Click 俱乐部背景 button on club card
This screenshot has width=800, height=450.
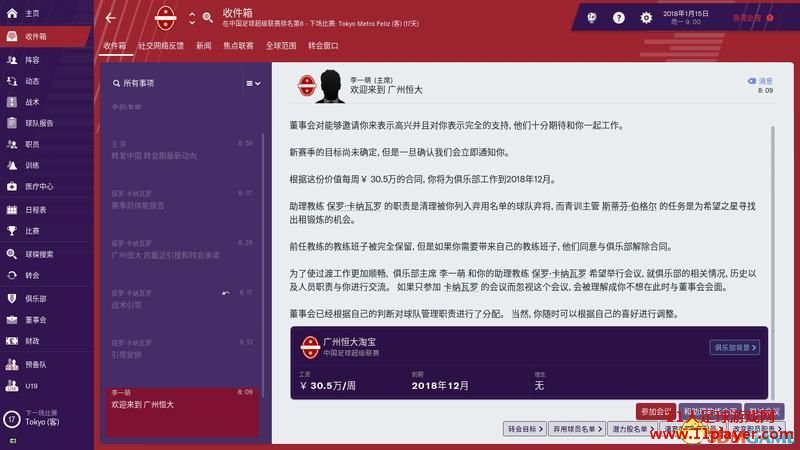coord(735,347)
